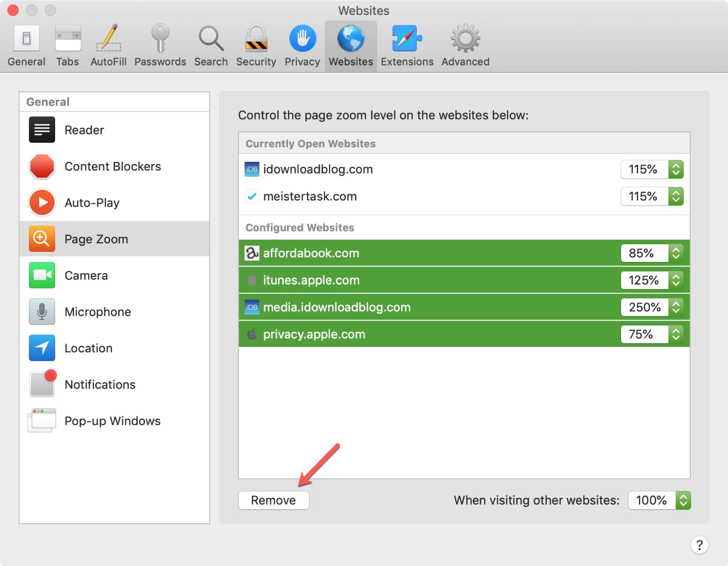Viewport: 728px width, 566px height.
Task: Select the meistertask.com row text
Action: click(310, 196)
